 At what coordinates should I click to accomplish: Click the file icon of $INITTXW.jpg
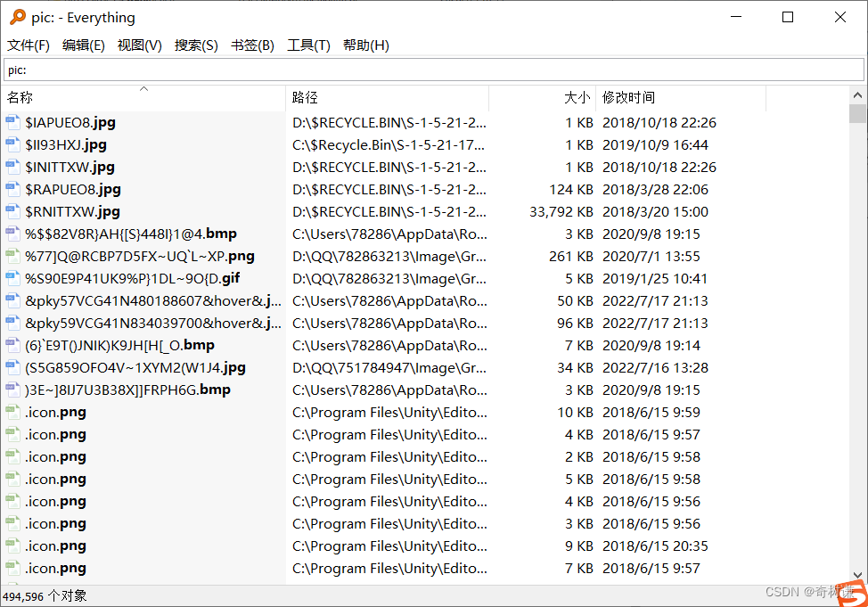[12, 167]
